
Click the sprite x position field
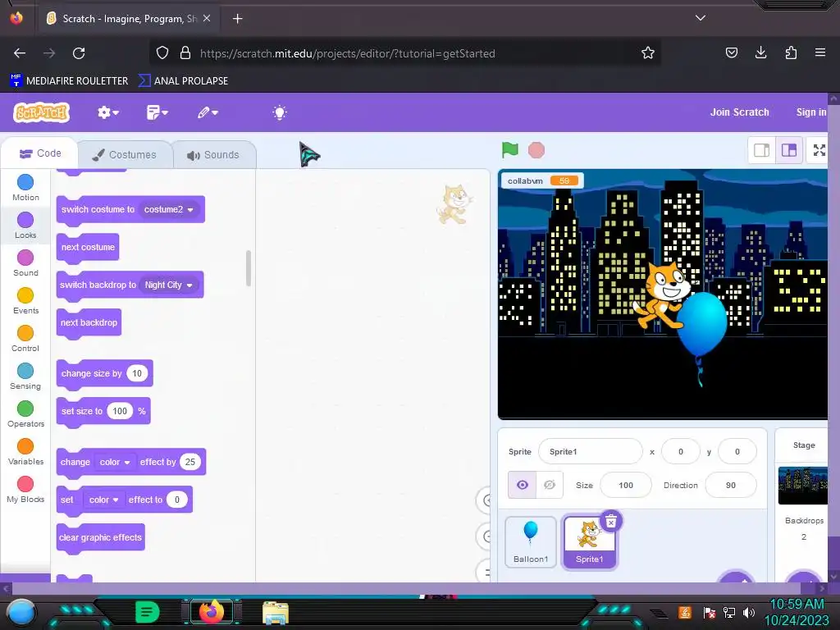click(x=680, y=452)
